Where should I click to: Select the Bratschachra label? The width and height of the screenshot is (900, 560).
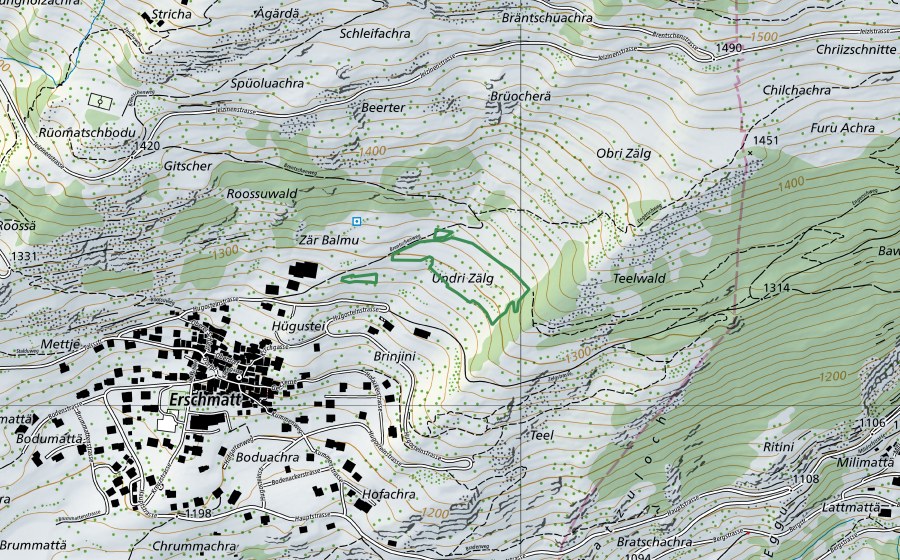[x=654, y=542]
